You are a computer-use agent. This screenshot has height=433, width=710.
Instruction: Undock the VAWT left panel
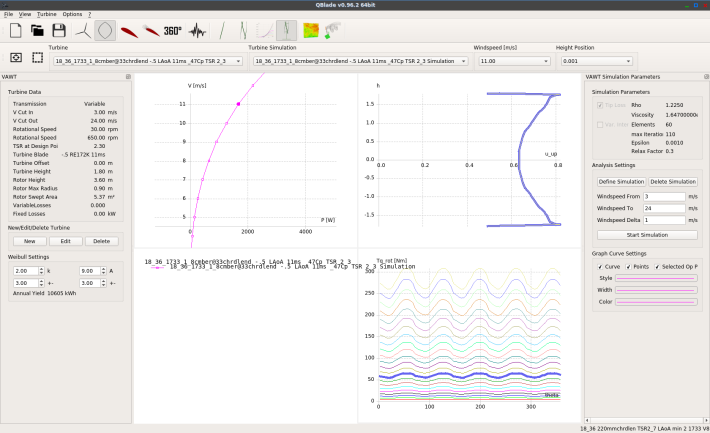[128, 77]
